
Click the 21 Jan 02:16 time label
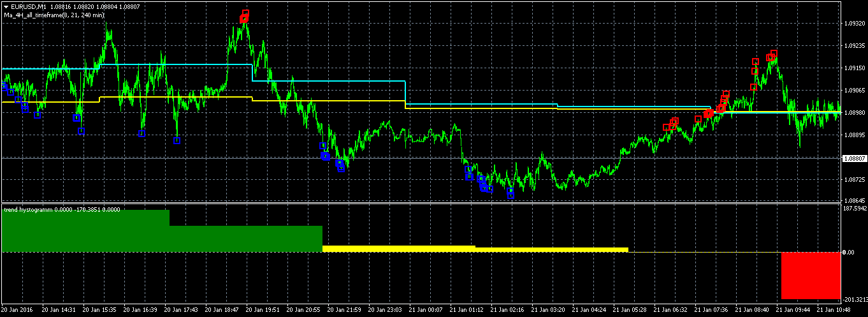click(x=508, y=310)
